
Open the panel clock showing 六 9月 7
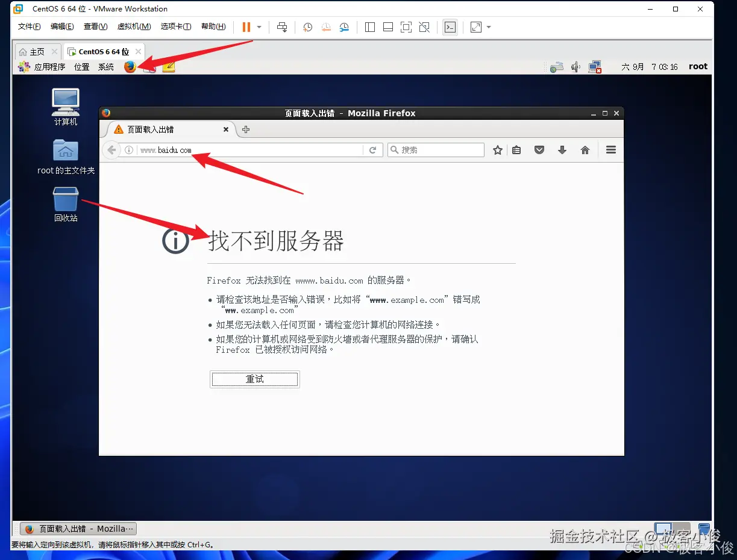650,67
